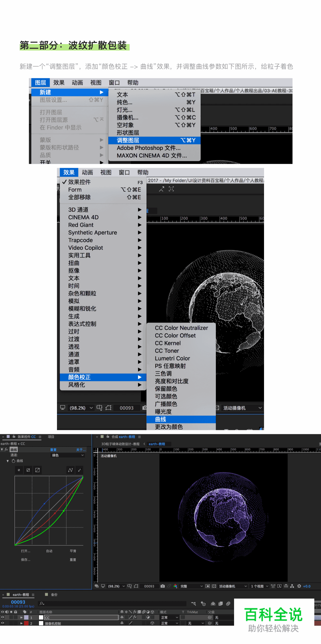Toggle the region of interest icon

(208, 586)
